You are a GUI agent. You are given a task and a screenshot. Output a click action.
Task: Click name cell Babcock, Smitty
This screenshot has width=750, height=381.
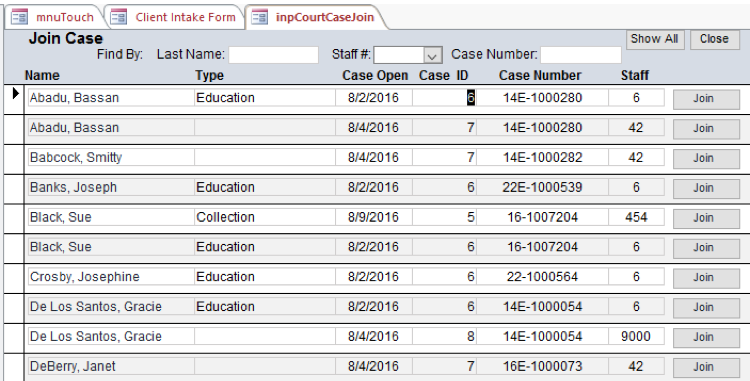pyautogui.click(x=111, y=157)
